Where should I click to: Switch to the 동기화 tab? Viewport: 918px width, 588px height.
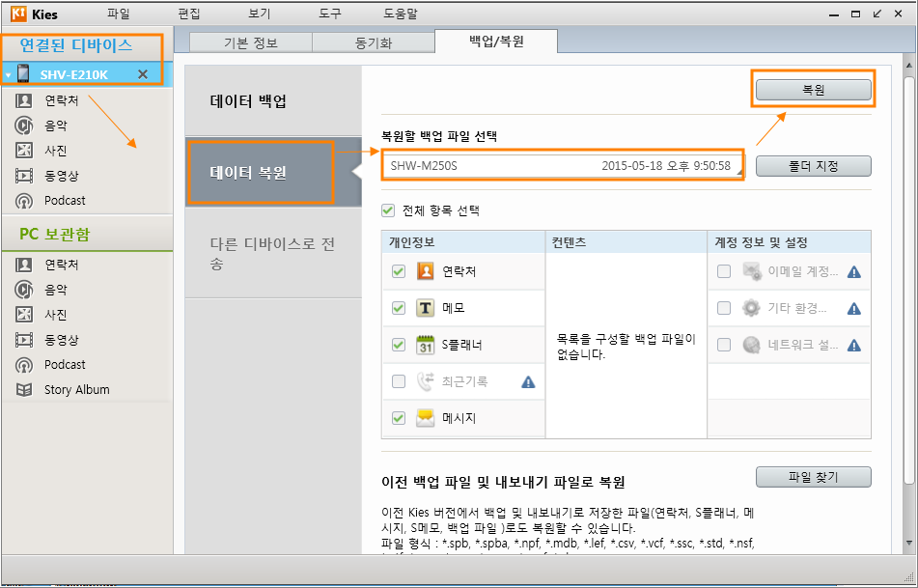tap(374, 42)
